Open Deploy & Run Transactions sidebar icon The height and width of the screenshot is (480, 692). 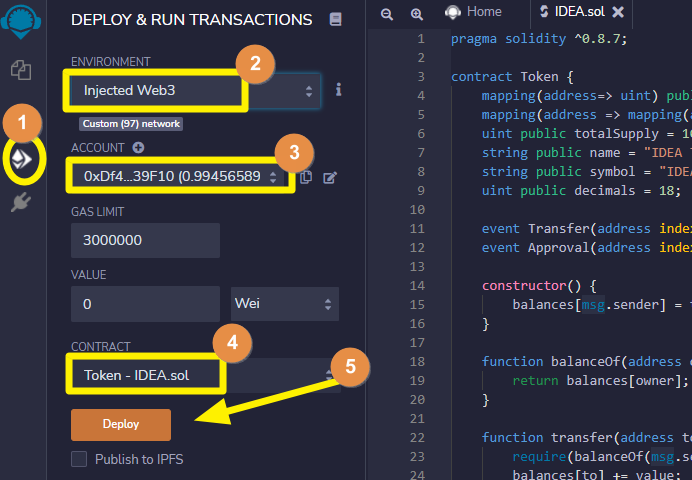(22, 159)
